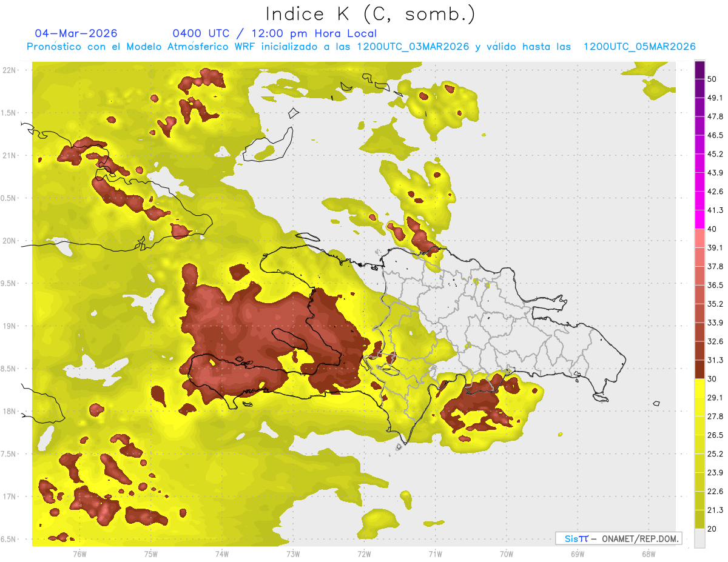This screenshot has height=562, width=728.
Task: Click the colorbar value 37.8
Action: pos(715,266)
